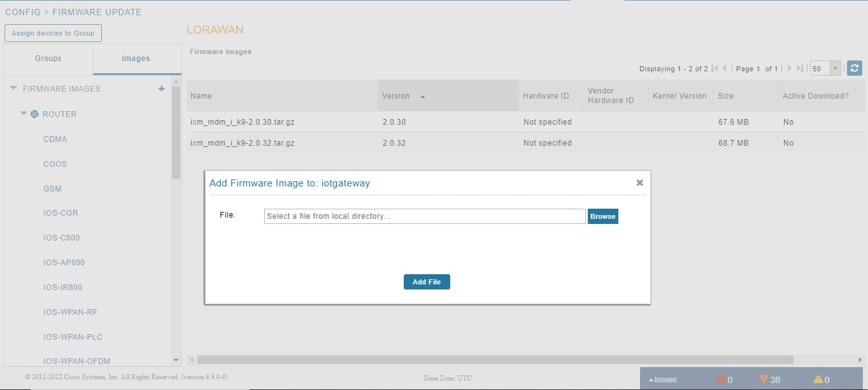
Task: Go to the last page of results
Action: pyautogui.click(x=800, y=68)
